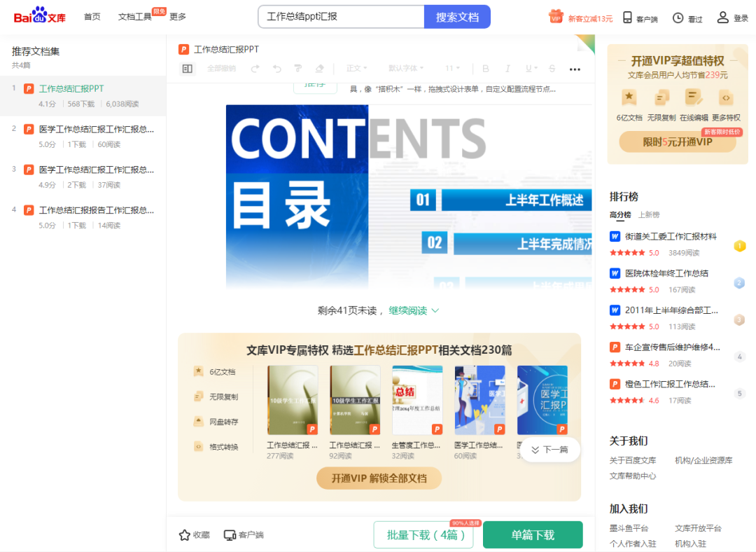Click the undo arrow icon
This screenshot has width=756, height=552.
[276, 69]
